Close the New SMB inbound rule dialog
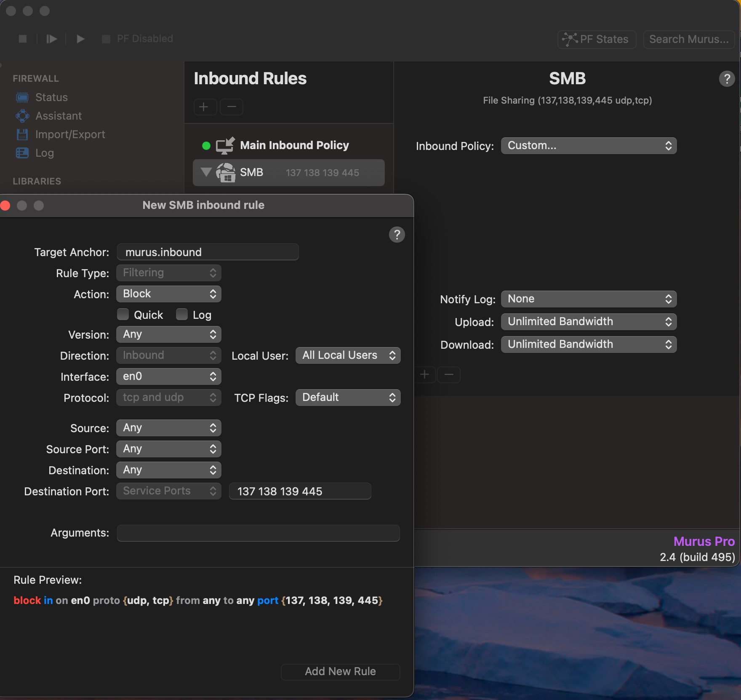The height and width of the screenshot is (700, 741). pyautogui.click(x=5, y=206)
